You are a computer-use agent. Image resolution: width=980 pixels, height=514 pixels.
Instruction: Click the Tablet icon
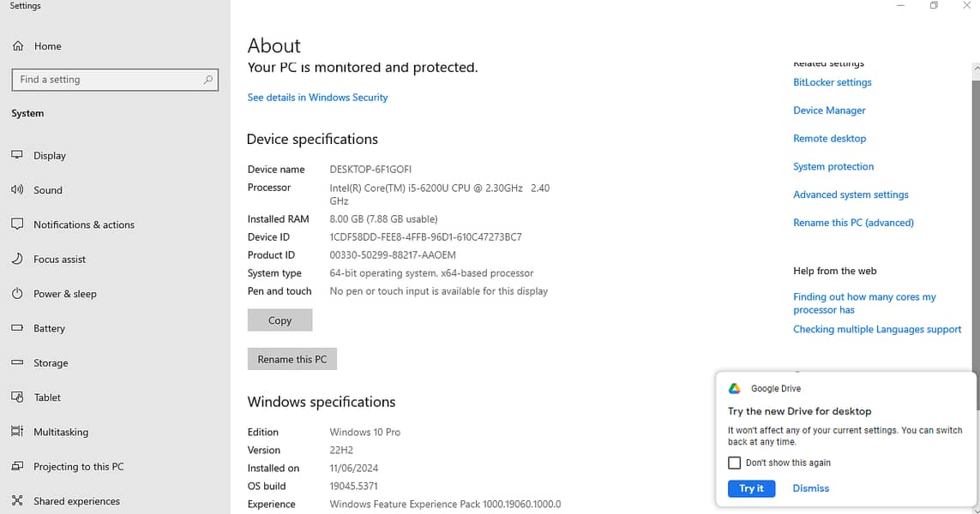coord(17,397)
